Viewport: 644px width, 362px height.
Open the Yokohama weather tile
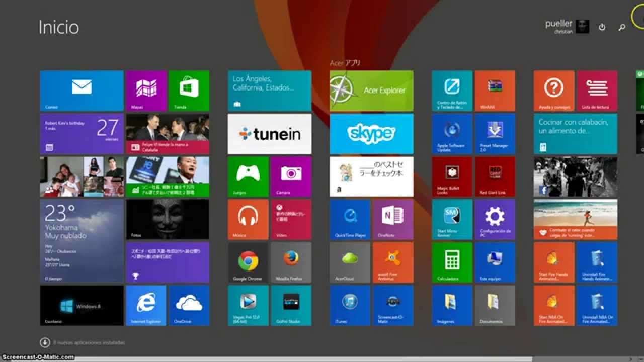click(x=82, y=241)
